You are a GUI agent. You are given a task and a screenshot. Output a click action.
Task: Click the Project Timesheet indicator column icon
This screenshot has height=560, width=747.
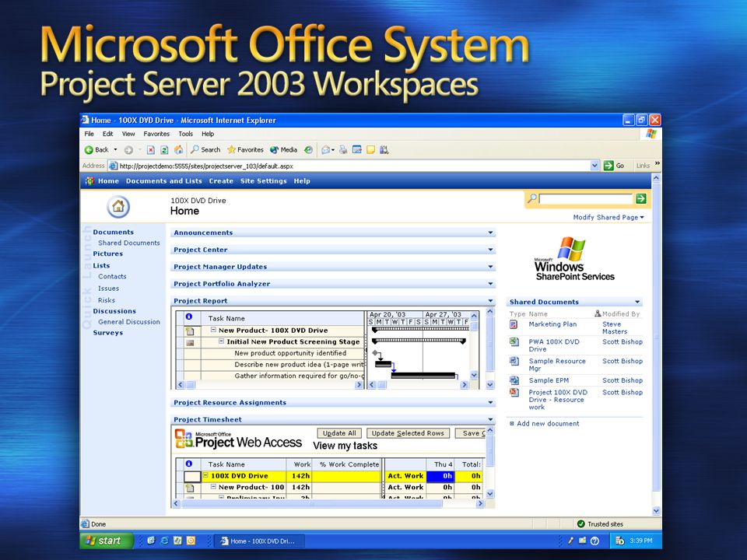click(x=189, y=464)
